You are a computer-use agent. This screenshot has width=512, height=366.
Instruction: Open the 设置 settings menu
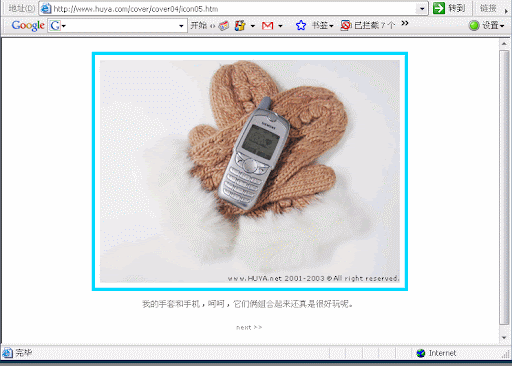tap(493, 25)
